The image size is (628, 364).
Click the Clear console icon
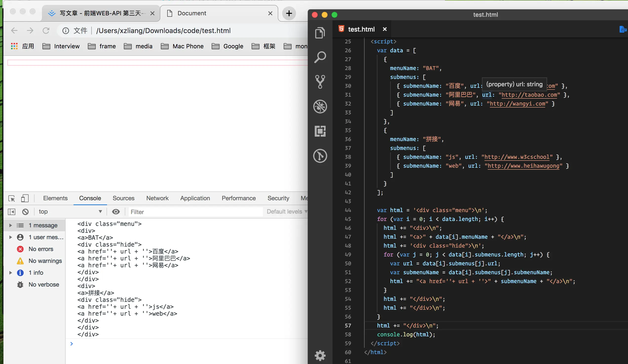point(25,212)
